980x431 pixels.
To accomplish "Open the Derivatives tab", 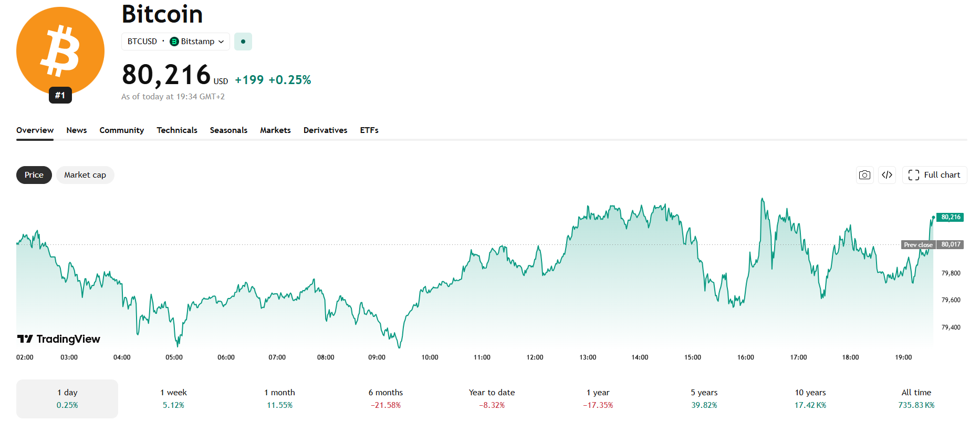I will [x=325, y=130].
